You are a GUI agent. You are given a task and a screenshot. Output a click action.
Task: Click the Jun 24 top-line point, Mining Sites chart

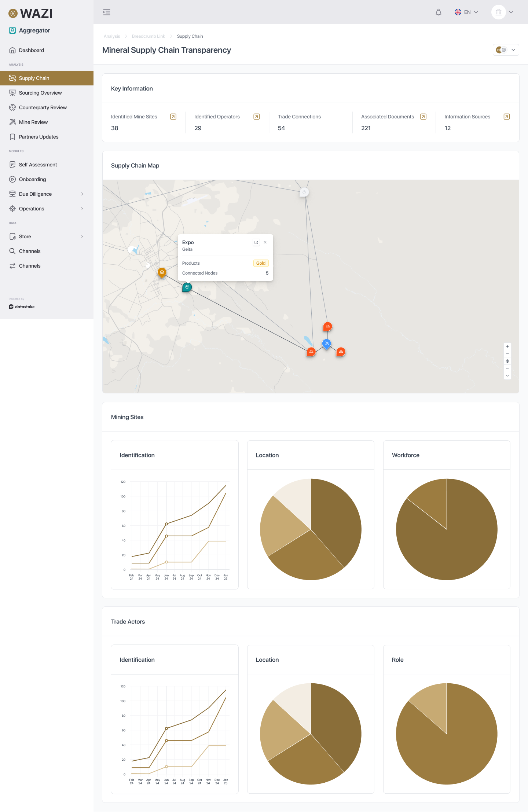[x=166, y=524]
